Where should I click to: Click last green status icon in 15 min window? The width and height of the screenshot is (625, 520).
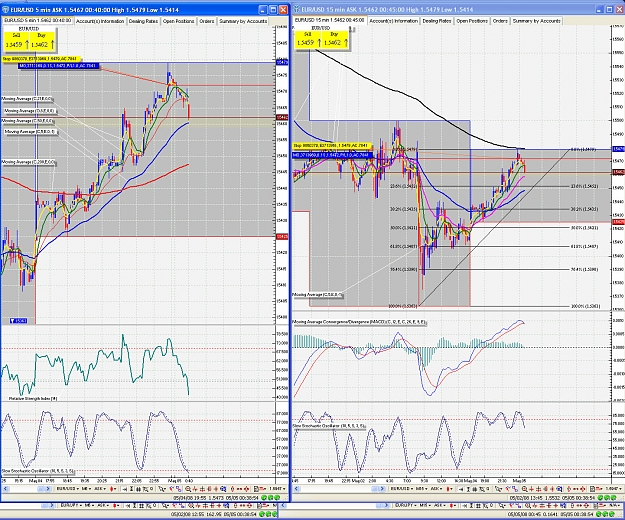613,498
